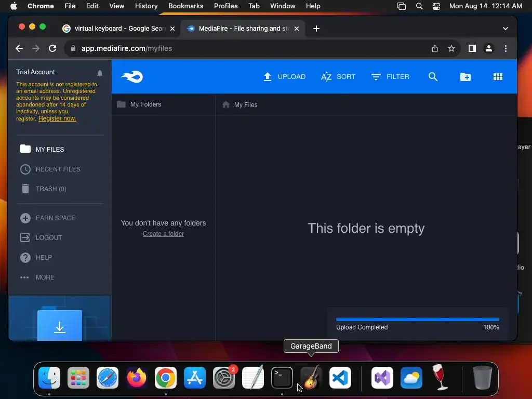Click the MediaFire flame logo
The height and width of the screenshot is (399, 532).
click(132, 77)
